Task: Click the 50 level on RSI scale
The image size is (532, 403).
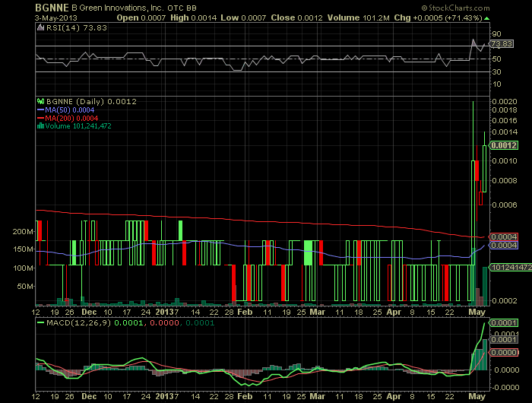Action: pyautogui.click(x=497, y=59)
